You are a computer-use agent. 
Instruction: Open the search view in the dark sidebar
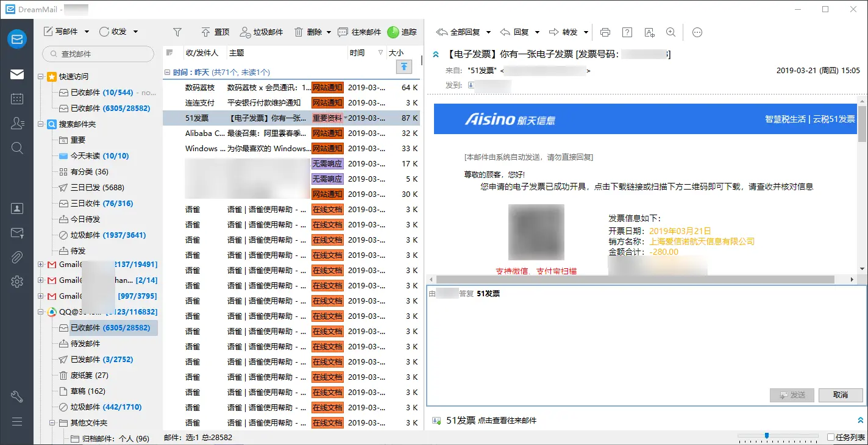pyautogui.click(x=16, y=148)
